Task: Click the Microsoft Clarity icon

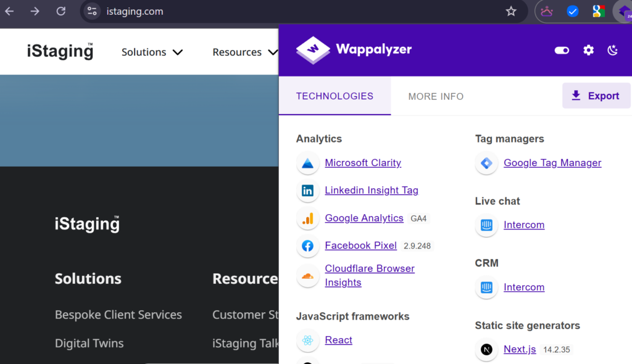Action: coord(307,163)
